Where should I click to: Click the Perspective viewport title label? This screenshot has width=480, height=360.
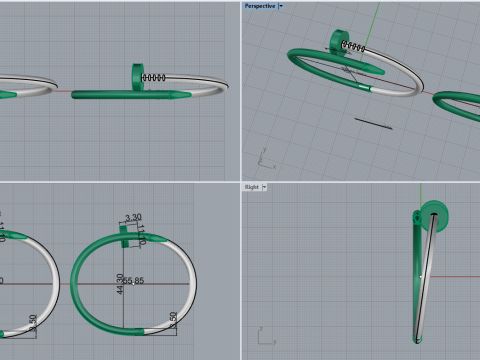(x=260, y=6)
